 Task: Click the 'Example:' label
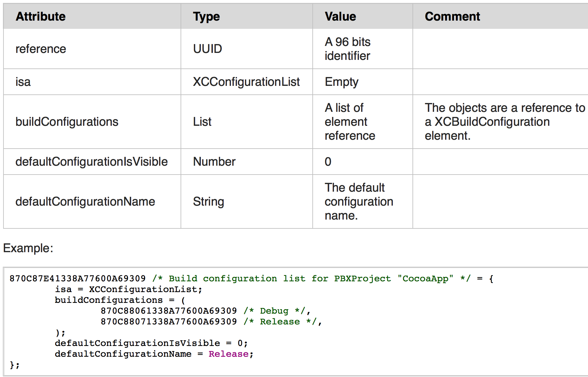(x=28, y=248)
